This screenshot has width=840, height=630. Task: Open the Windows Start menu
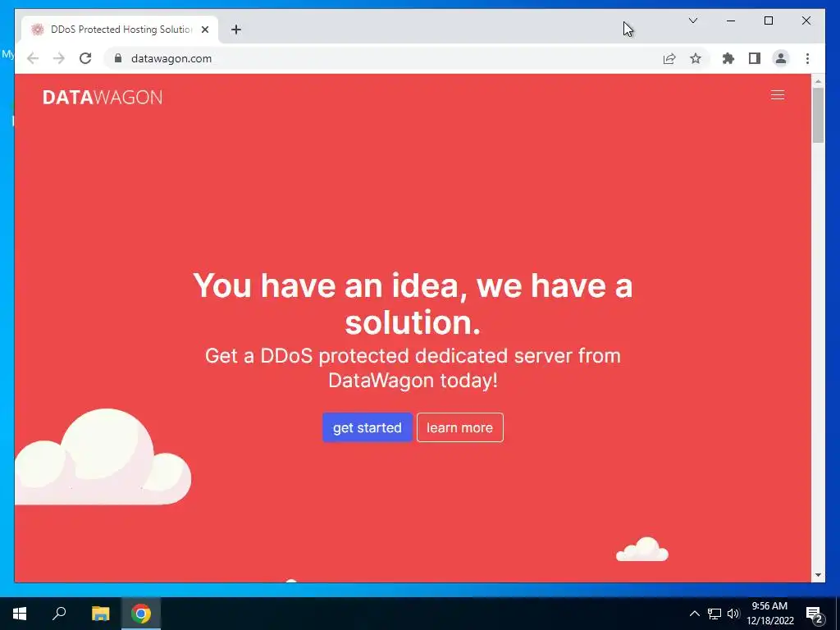point(20,614)
